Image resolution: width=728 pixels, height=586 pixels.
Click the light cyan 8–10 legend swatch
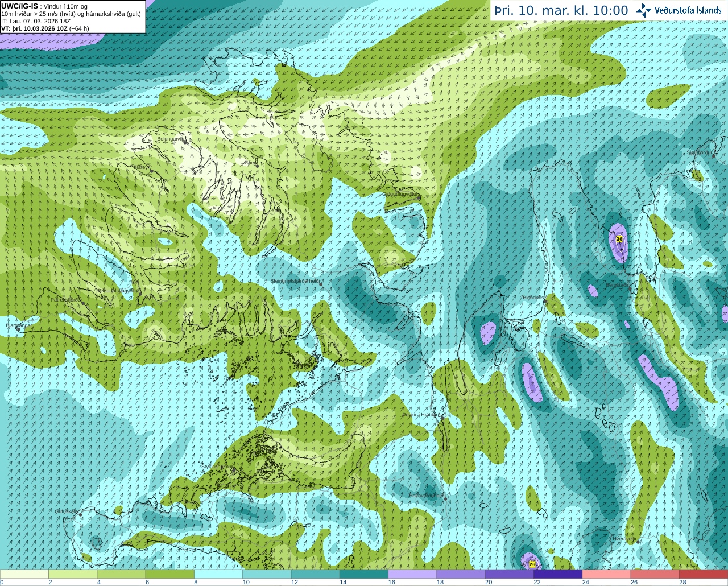(218, 574)
